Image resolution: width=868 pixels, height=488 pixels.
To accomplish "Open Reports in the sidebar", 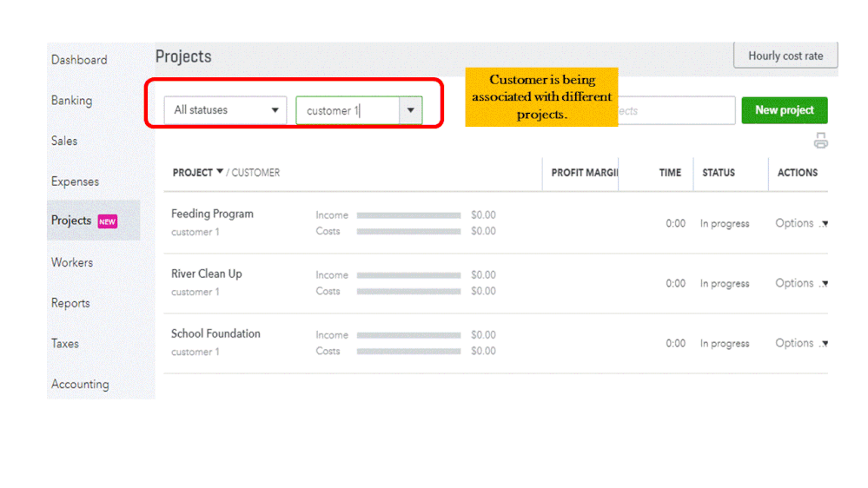I will coord(70,303).
